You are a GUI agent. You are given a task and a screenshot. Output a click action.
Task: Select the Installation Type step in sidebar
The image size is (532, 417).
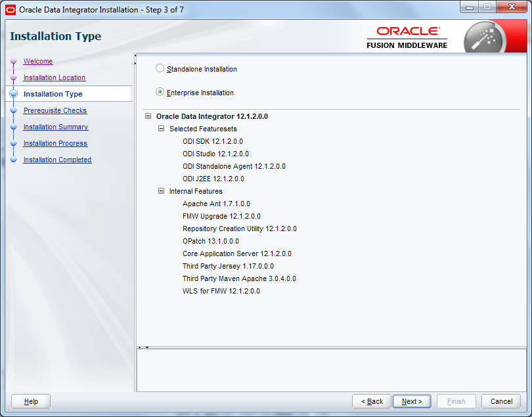(53, 94)
